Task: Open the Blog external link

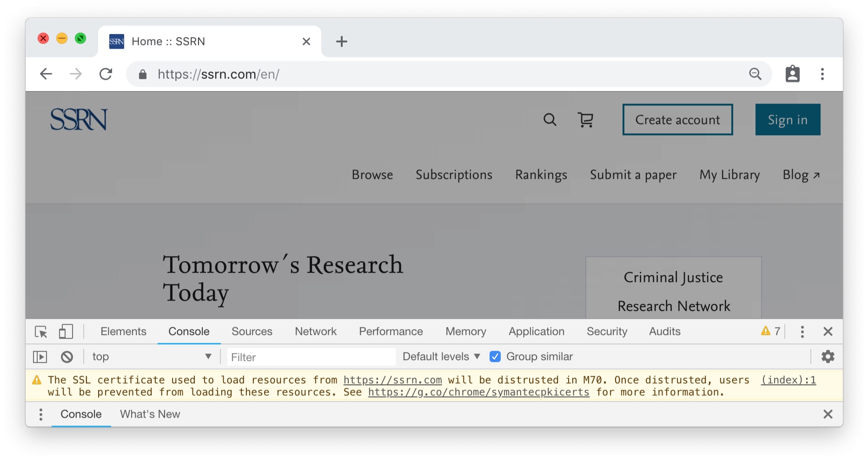Action: (x=801, y=175)
